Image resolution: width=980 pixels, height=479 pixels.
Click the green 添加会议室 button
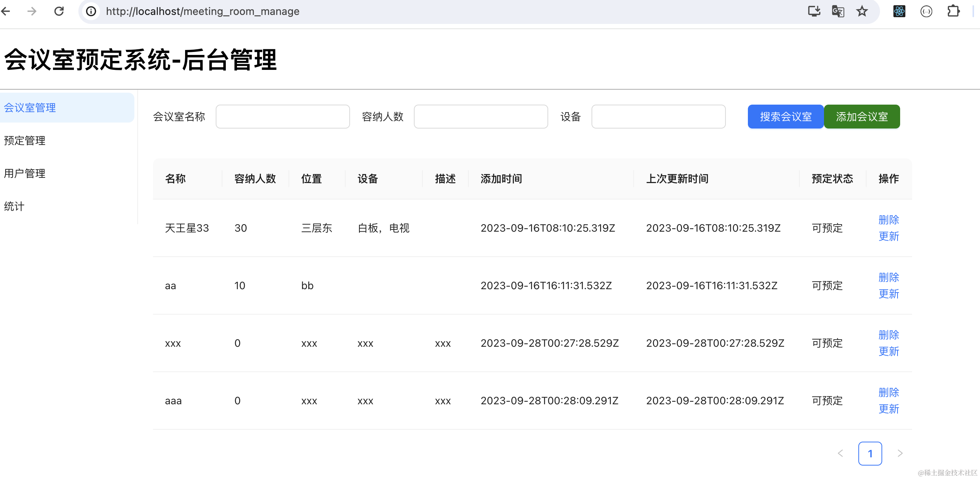pyautogui.click(x=862, y=117)
